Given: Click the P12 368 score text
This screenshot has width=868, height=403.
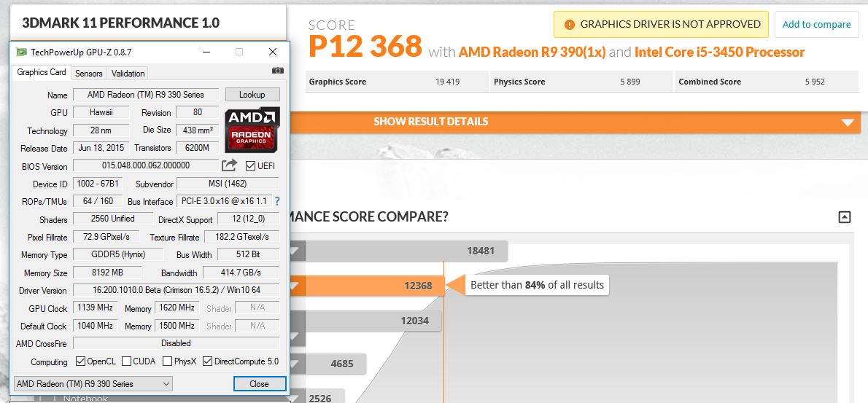Looking at the screenshot, I should click(x=365, y=45).
